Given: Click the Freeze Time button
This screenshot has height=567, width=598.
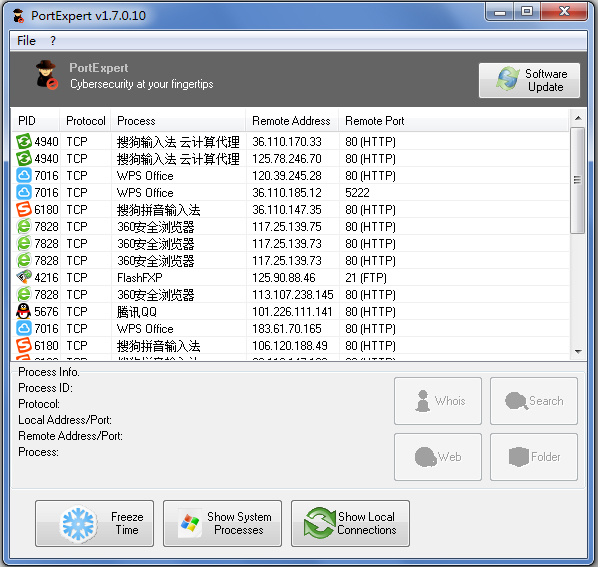Looking at the screenshot, I should (95, 524).
